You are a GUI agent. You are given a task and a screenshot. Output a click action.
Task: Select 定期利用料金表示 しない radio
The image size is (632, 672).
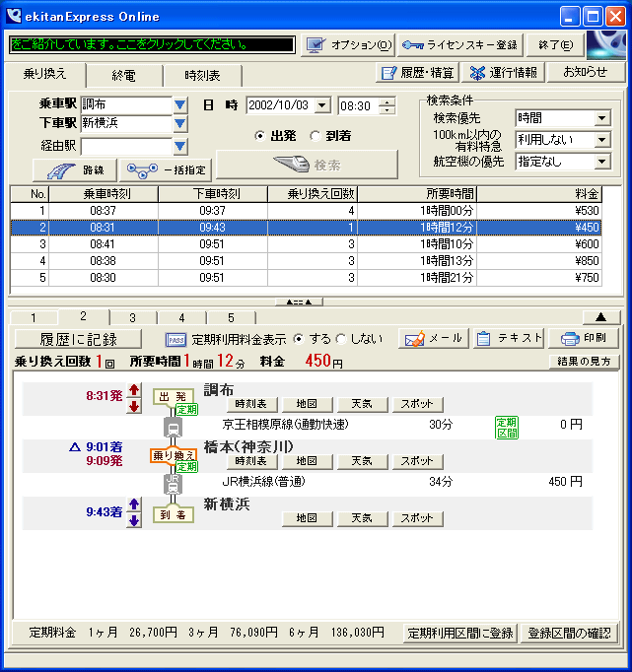click(341, 339)
